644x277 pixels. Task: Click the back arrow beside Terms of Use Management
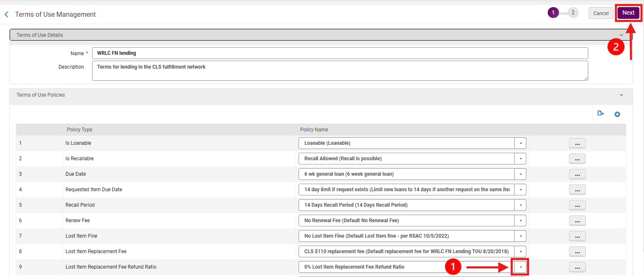(6, 14)
